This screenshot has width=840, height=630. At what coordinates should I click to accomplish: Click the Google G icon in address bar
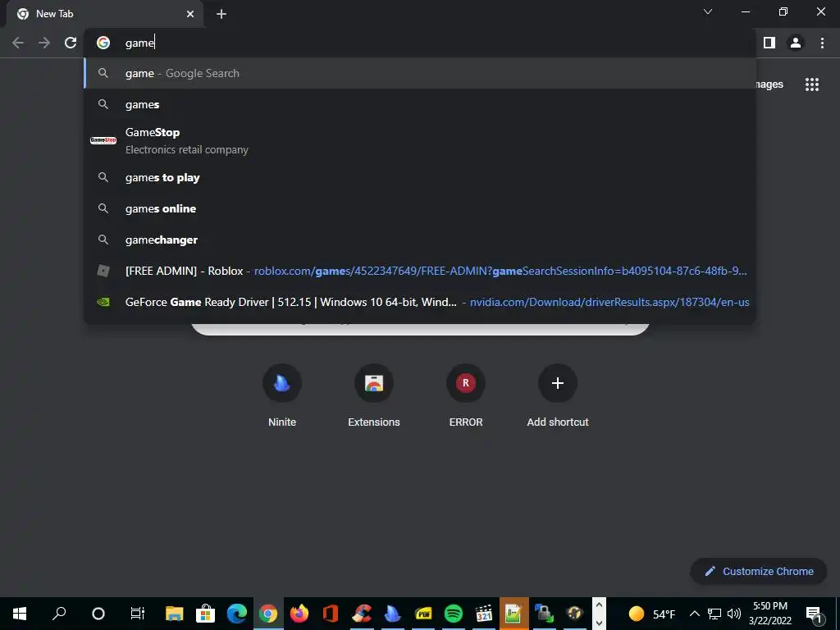(x=103, y=43)
